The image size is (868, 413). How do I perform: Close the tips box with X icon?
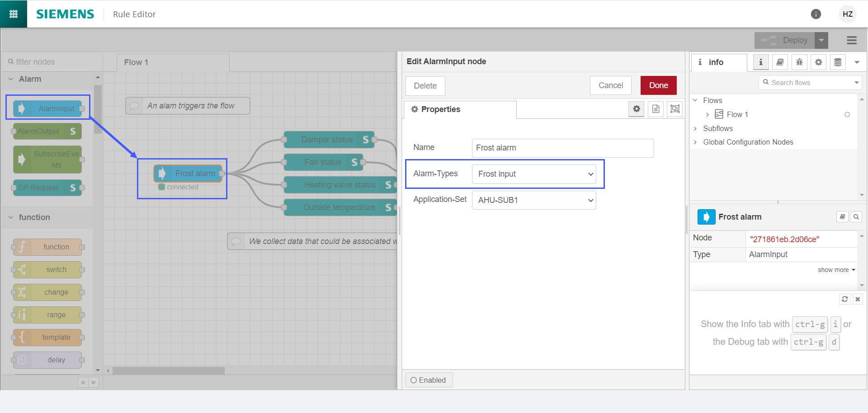coord(858,299)
